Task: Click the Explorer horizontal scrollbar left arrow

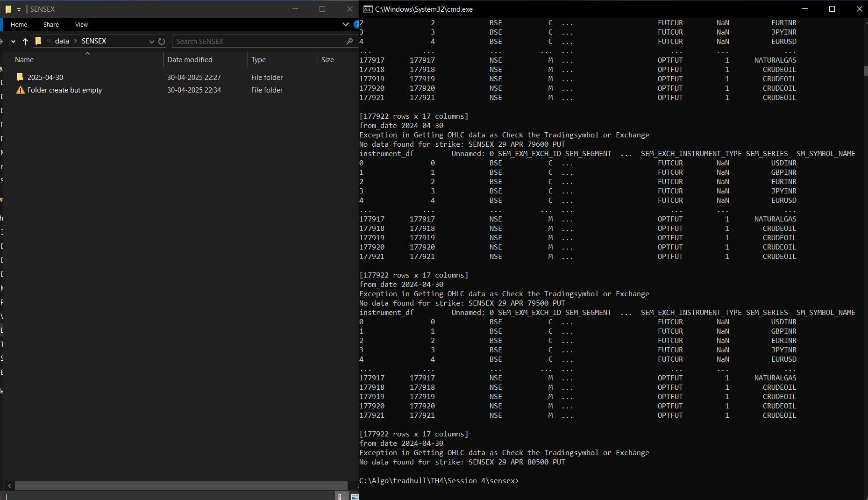Action: click(9, 486)
